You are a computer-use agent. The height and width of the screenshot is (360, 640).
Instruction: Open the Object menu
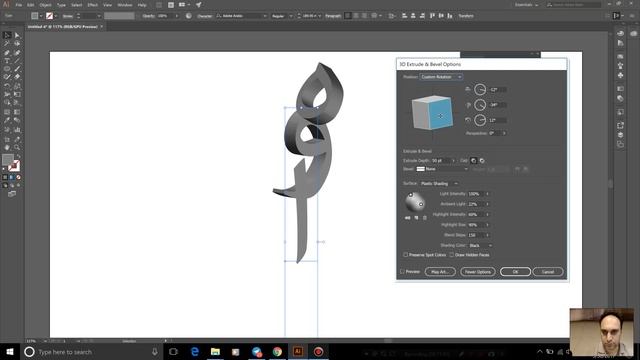45,5
